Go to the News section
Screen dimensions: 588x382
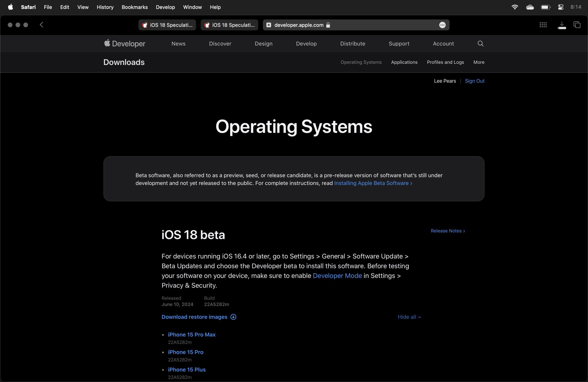(178, 44)
